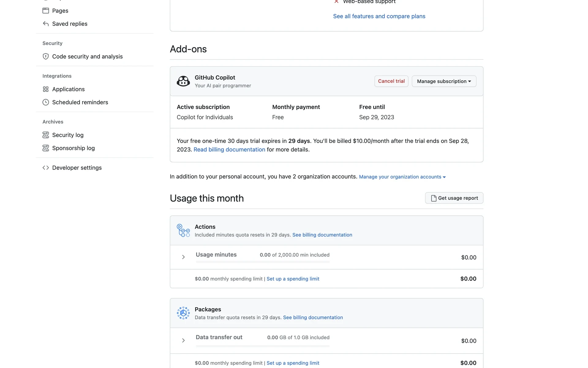The image size is (588, 368).
Task: Click the Usage this month heading
Action: coord(207,198)
